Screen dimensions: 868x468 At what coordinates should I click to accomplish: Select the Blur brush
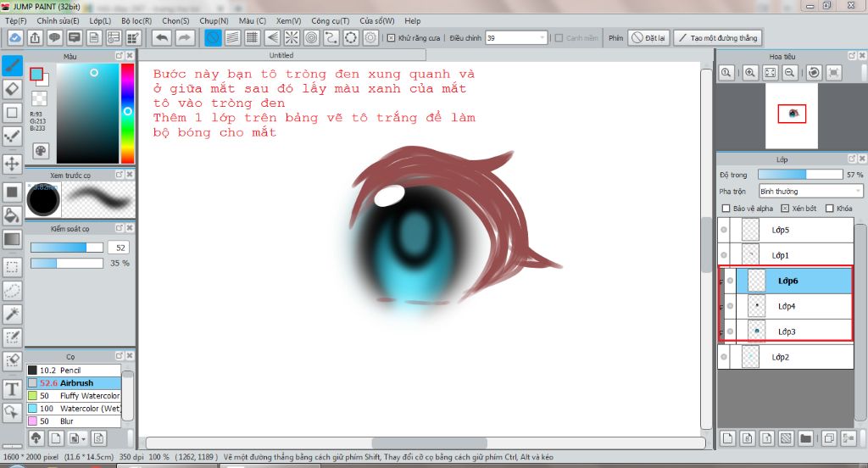pos(74,421)
